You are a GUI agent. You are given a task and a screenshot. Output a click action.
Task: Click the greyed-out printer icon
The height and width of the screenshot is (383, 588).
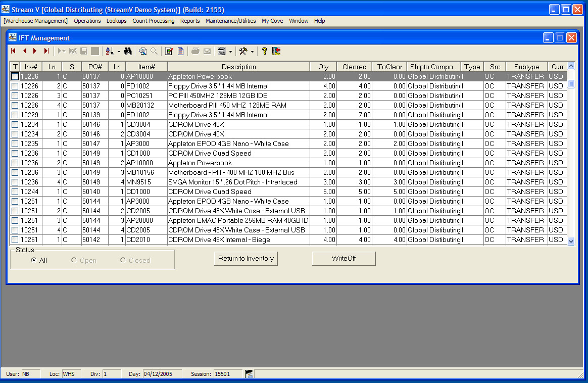click(195, 51)
